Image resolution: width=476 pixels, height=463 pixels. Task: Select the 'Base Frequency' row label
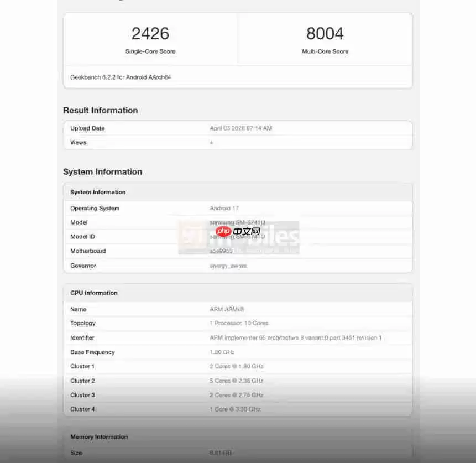click(x=92, y=352)
